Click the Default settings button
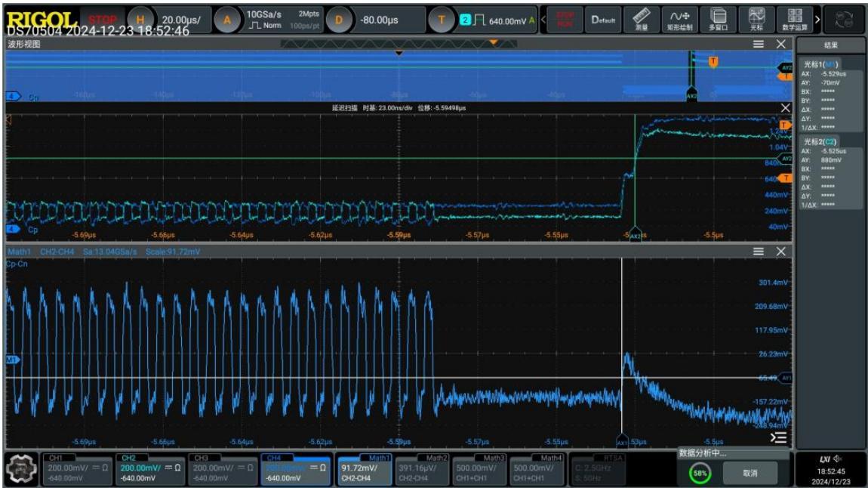The width and height of the screenshot is (868, 488). tap(603, 20)
